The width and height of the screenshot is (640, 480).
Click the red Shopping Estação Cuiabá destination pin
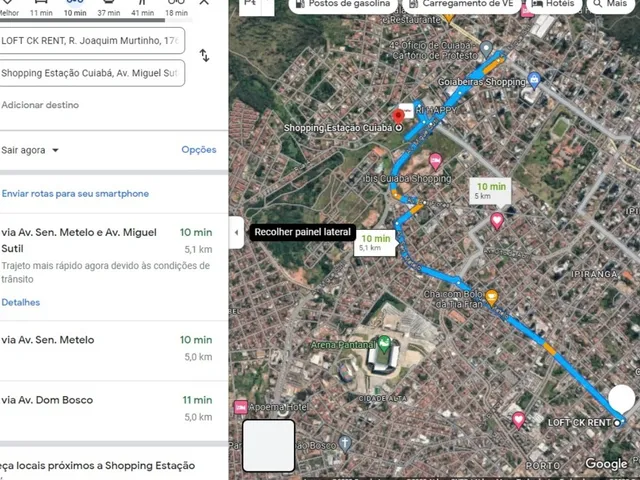398,117
